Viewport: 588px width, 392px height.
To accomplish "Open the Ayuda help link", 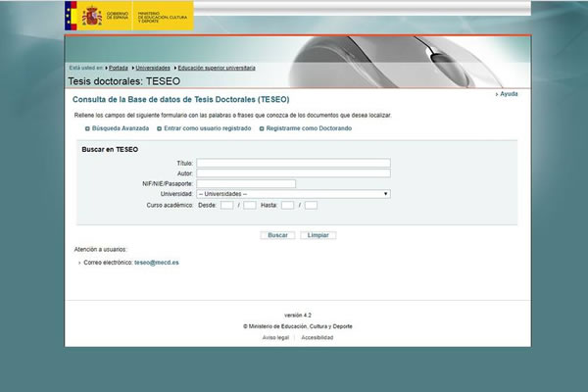I will click(509, 94).
